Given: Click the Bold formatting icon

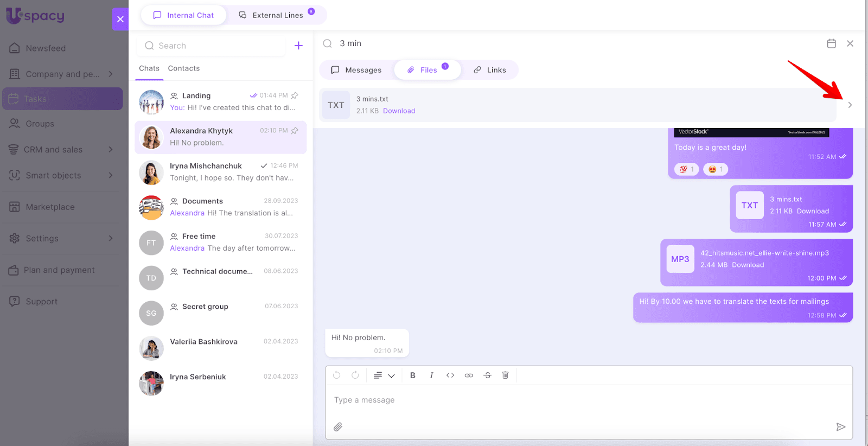Looking at the screenshot, I should point(412,375).
